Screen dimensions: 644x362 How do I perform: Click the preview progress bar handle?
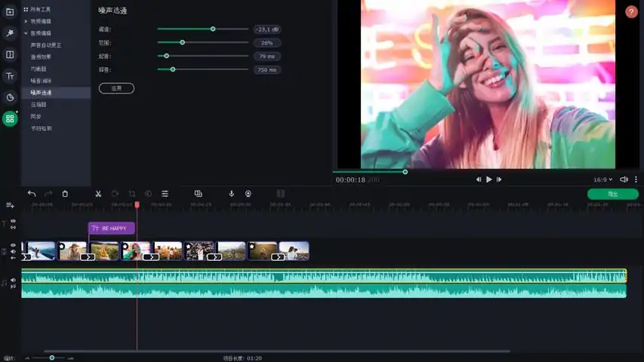[x=405, y=172]
